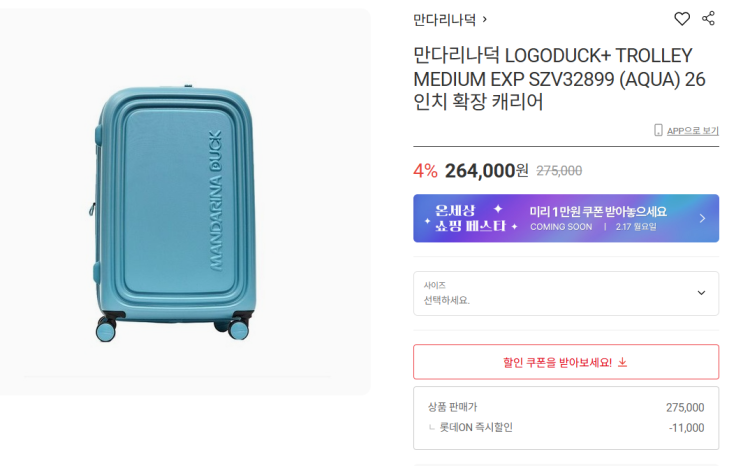This screenshot has width=743, height=466.
Task: Click the download arrow icon in coupon button
Action: pyautogui.click(x=623, y=362)
